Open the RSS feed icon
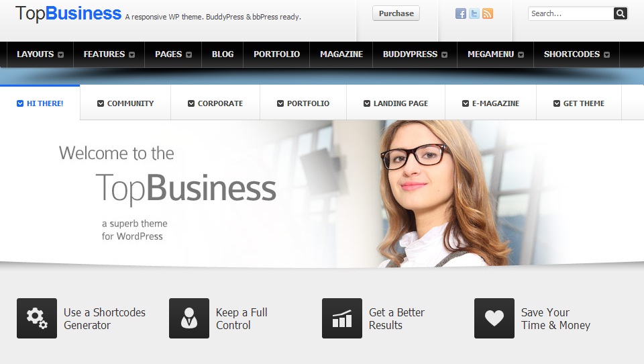Screen dimensions: 644x364 coord(488,13)
